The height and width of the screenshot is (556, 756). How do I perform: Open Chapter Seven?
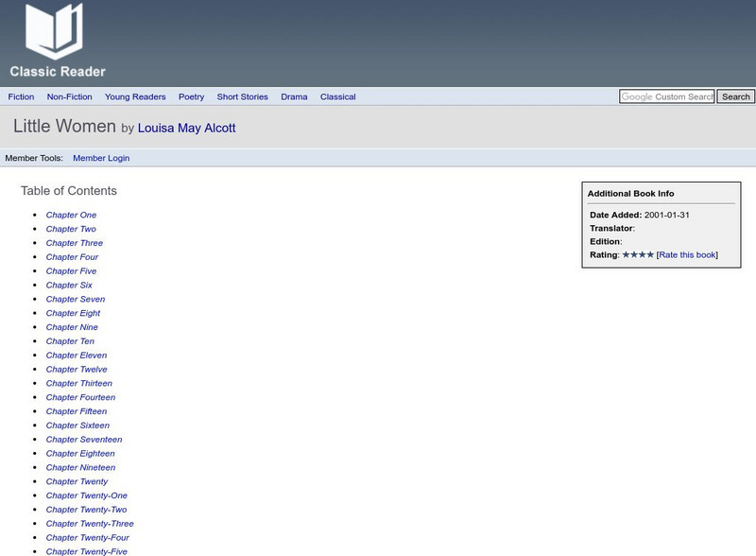pos(76,299)
